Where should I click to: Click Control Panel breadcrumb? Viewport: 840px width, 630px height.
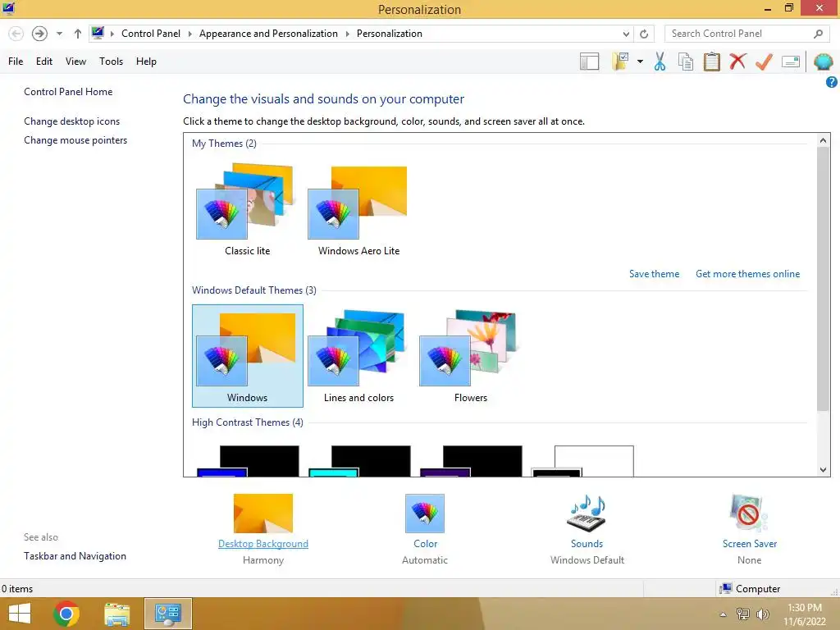click(x=151, y=34)
